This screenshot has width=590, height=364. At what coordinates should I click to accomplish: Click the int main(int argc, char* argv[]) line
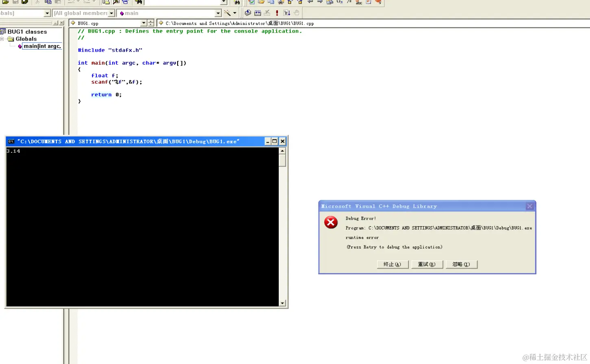click(132, 63)
